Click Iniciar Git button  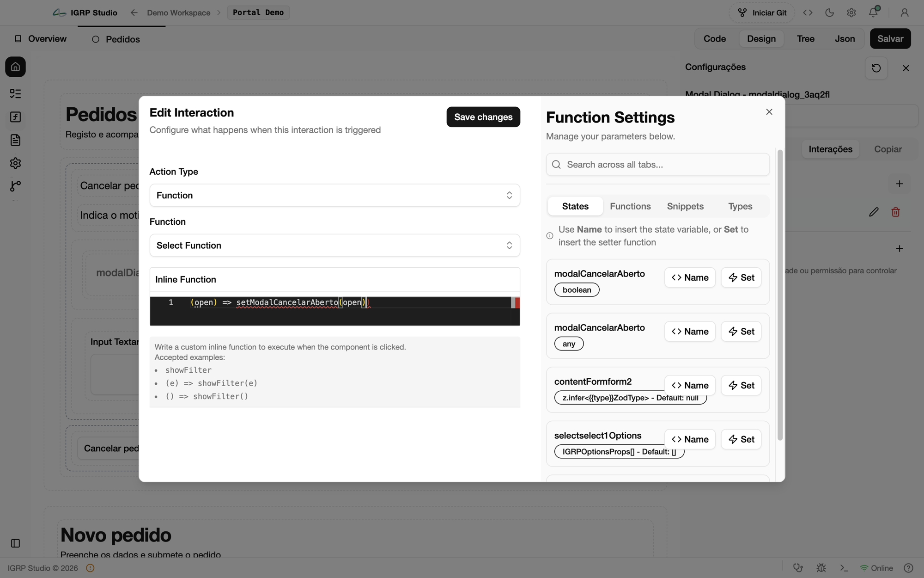pyautogui.click(x=762, y=12)
